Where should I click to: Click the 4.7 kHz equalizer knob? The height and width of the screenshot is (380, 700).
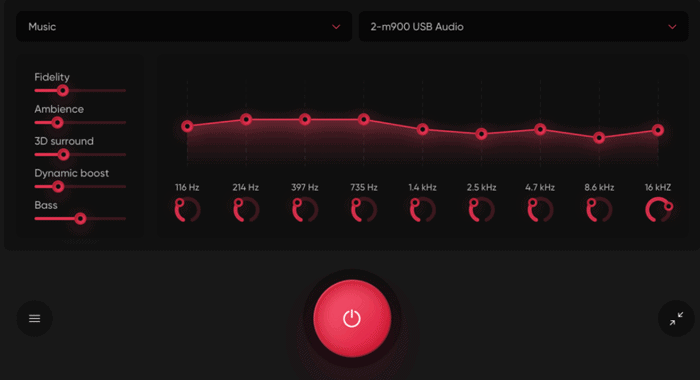541,210
